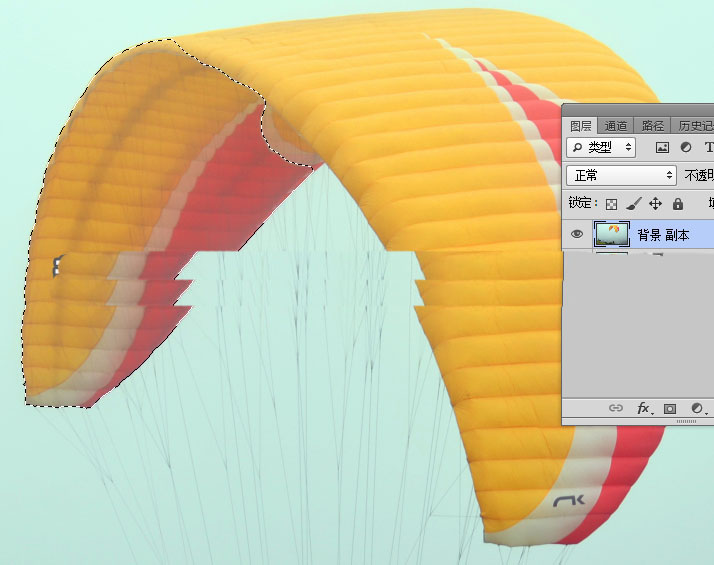Switch to the 路径 tab

coord(653,126)
